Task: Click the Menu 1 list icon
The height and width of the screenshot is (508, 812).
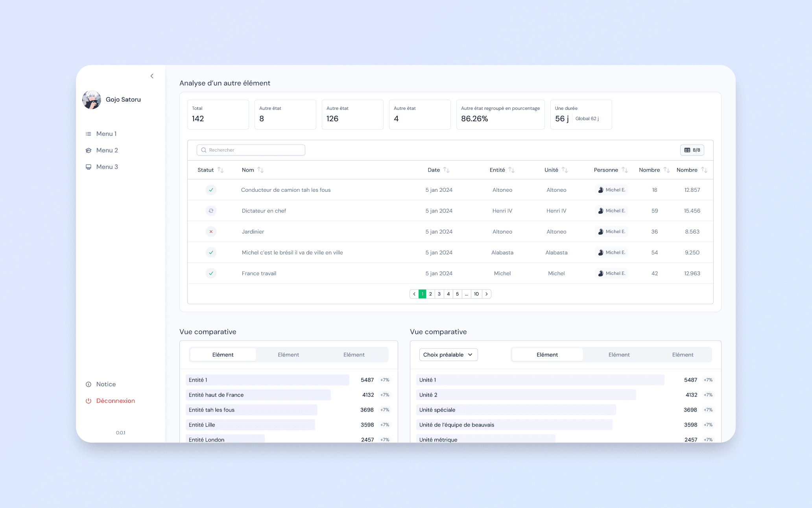Action: (x=89, y=134)
